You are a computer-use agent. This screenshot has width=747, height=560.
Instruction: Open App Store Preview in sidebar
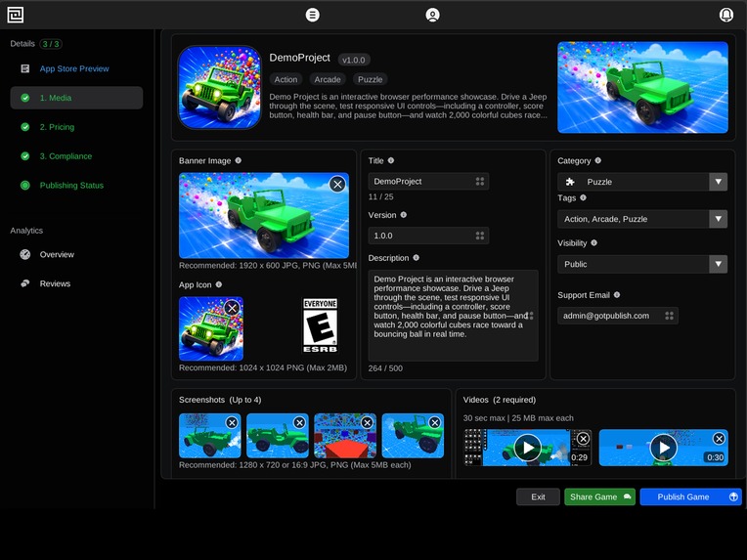[76, 68]
